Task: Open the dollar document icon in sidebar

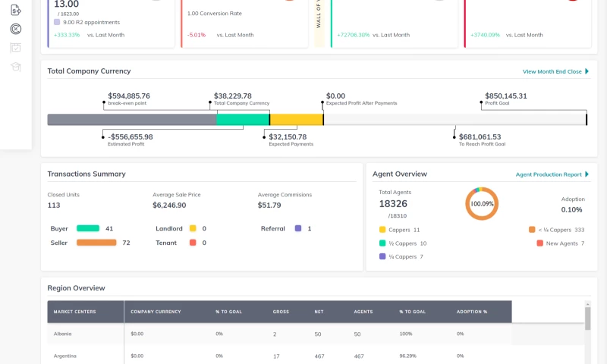Action: click(16, 10)
